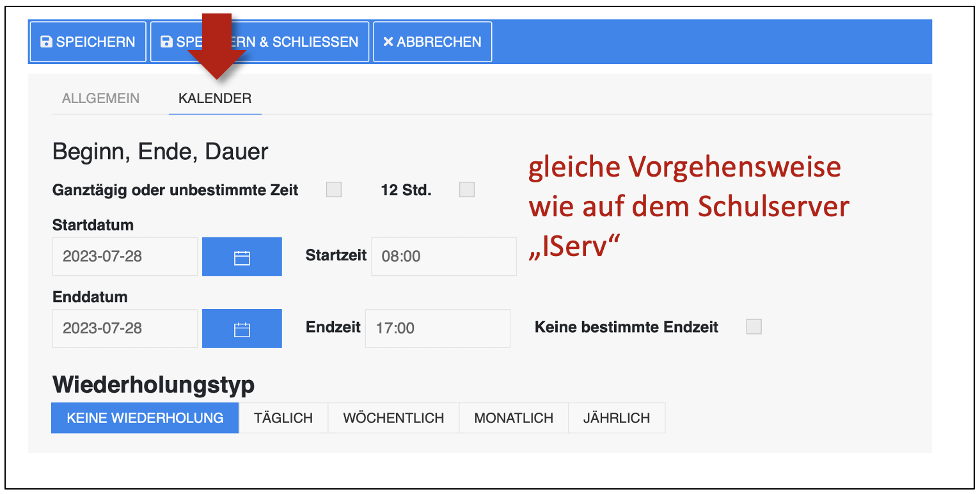
Task: Select the Kalender tab
Action: [x=215, y=99]
